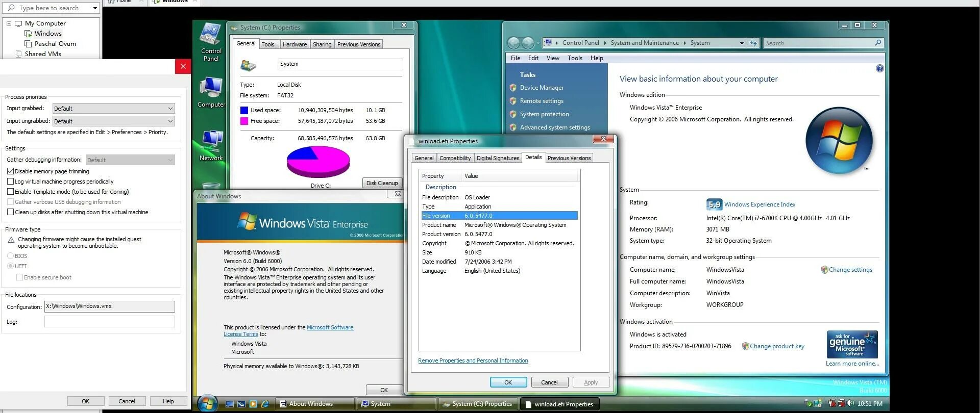This screenshot has height=413, width=980.
Task: Click Change product key link
Action: pyautogui.click(x=777, y=346)
